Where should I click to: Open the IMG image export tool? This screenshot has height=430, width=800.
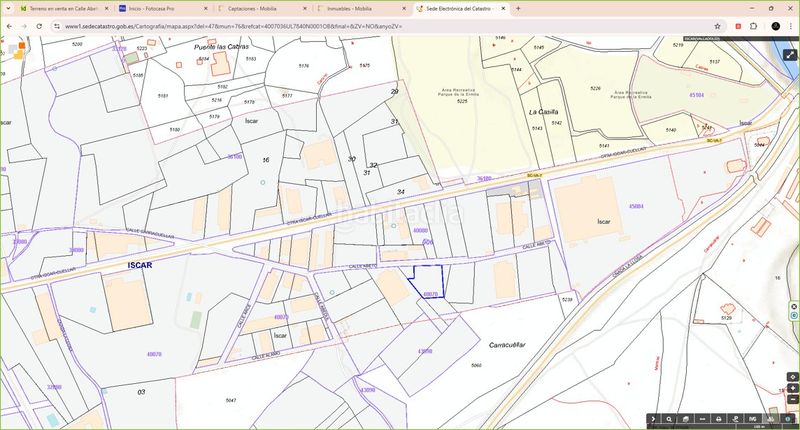pos(753,419)
